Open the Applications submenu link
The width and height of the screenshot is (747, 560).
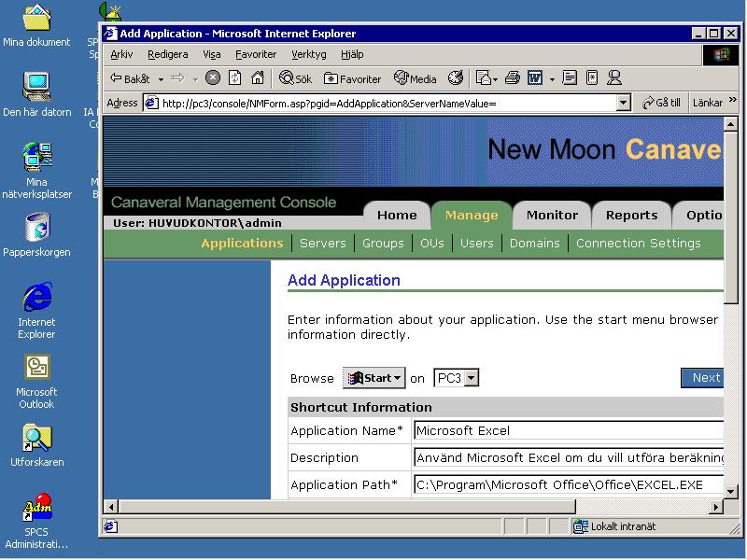(x=242, y=243)
